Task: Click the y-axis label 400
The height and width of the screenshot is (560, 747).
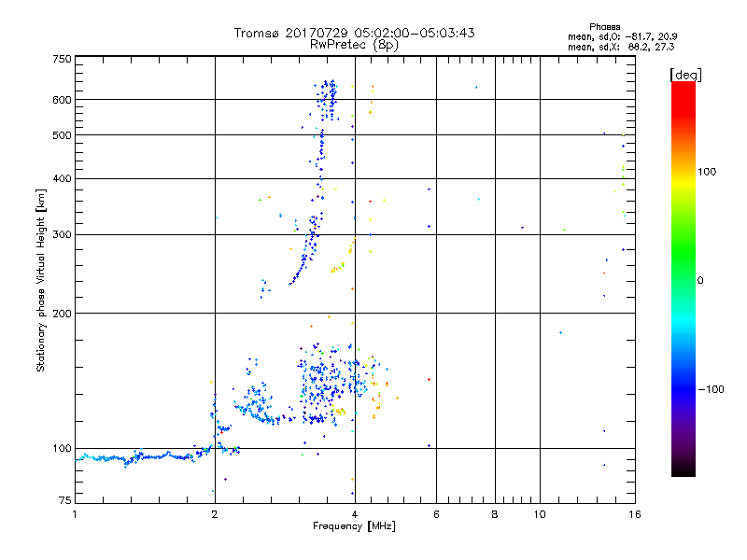Action: 62,178
